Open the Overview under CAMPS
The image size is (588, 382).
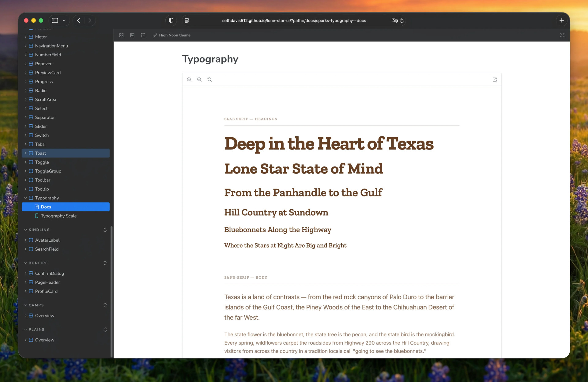(45, 315)
